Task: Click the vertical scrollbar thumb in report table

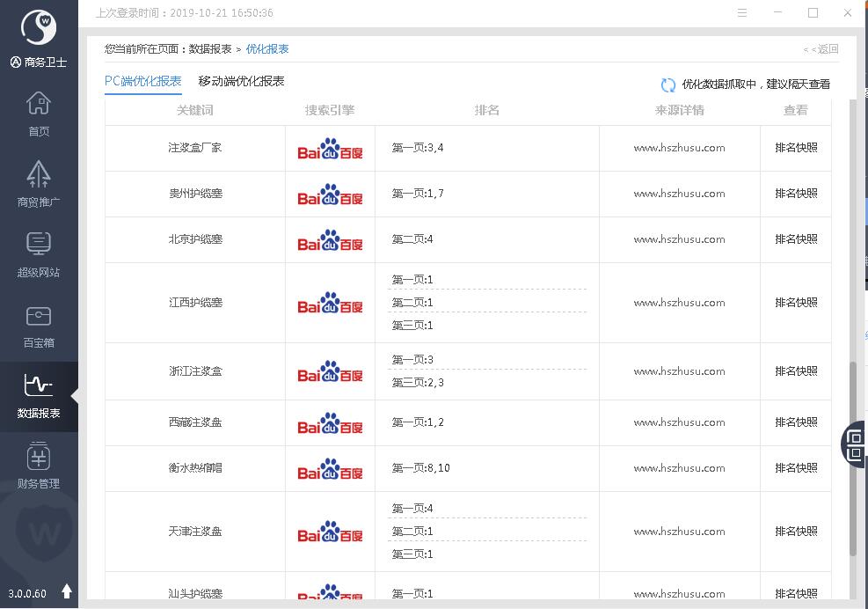Action: [x=852, y=458]
